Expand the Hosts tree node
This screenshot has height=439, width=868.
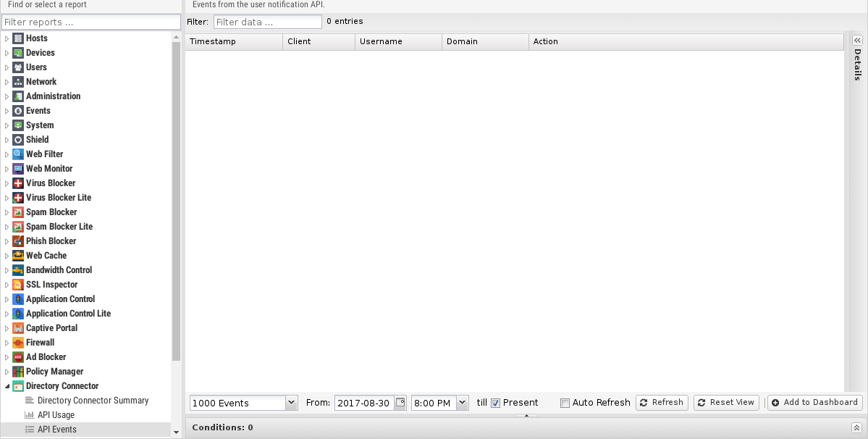coord(7,38)
